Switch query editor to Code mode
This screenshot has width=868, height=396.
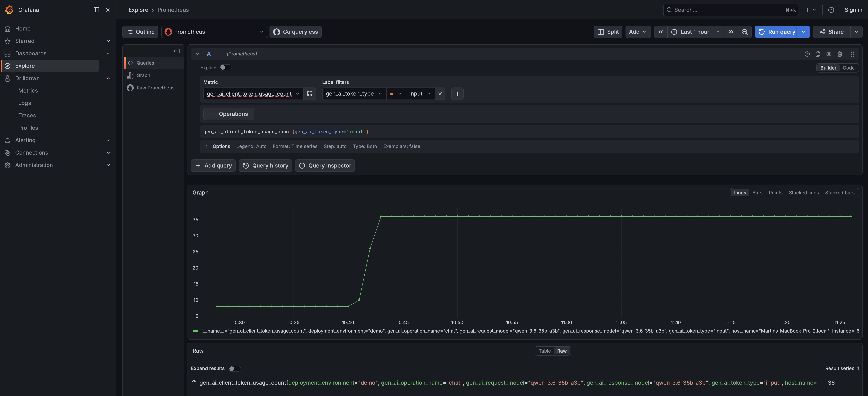pos(848,68)
